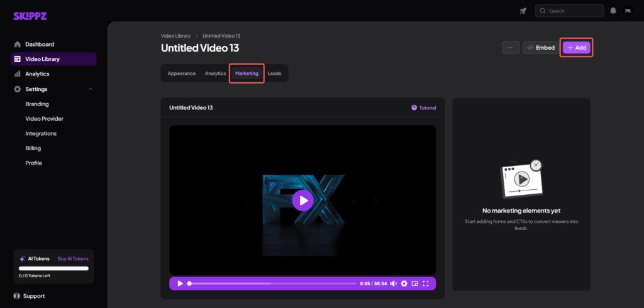Go to Analytics in sidebar
644x308 pixels.
coord(37,74)
